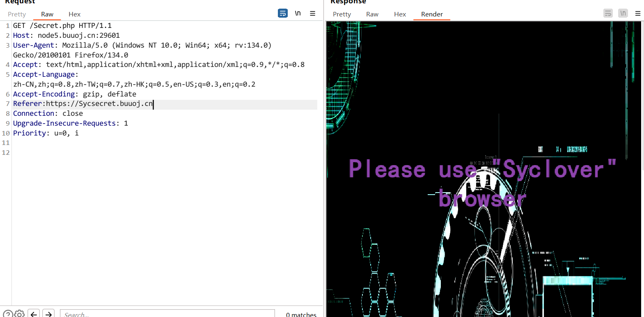
Task: Click the rendered 'Please use Syclover browser' text
Action: tap(482, 183)
